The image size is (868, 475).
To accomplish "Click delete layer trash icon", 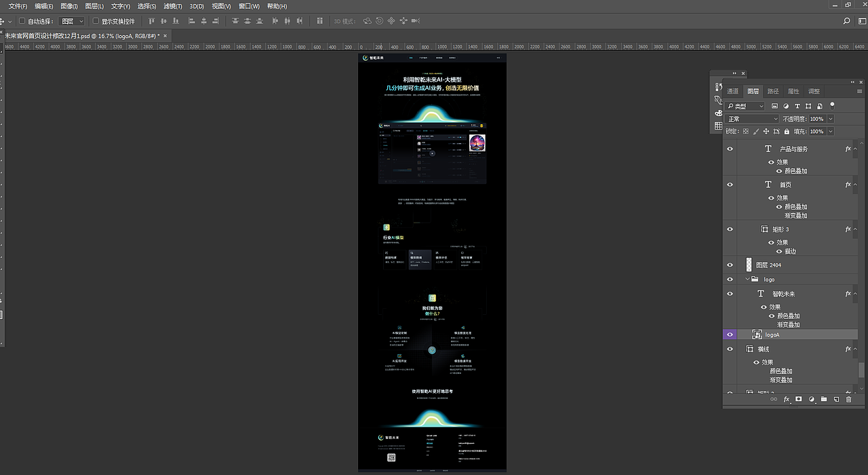I will pos(848,400).
